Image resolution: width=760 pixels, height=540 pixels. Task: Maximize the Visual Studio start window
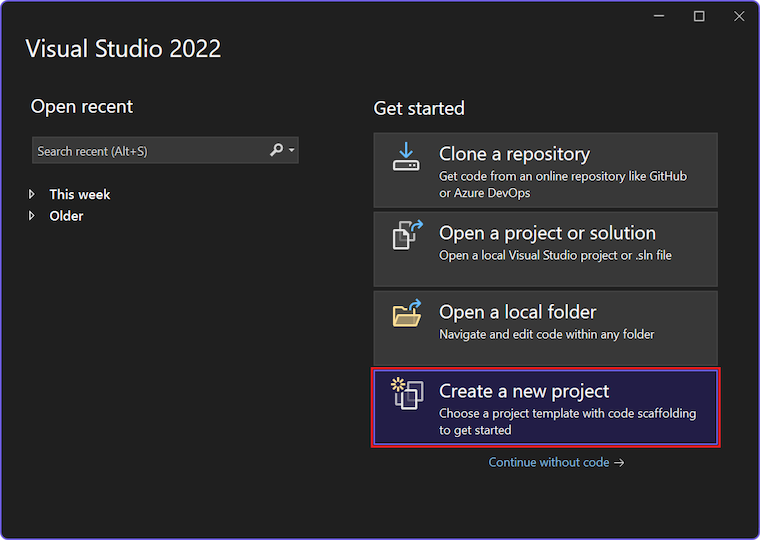click(699, 16)
